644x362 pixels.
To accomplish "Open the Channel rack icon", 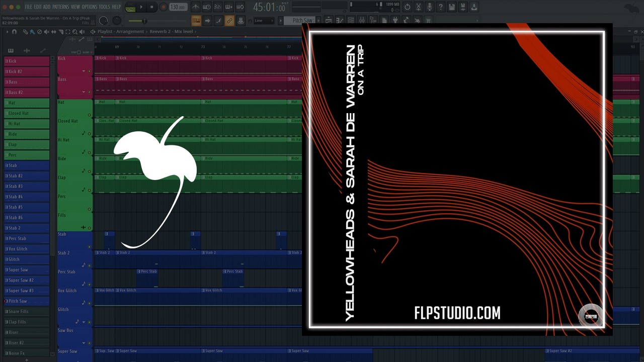I will coord(351,20).
